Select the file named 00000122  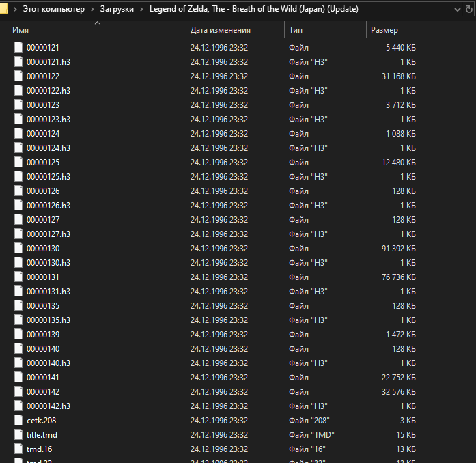(x=43, y=76)
